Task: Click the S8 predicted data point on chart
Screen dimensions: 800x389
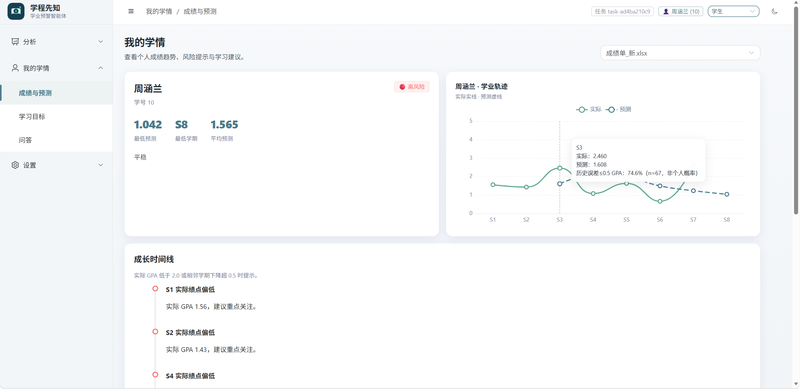Action: coord(727,194)
